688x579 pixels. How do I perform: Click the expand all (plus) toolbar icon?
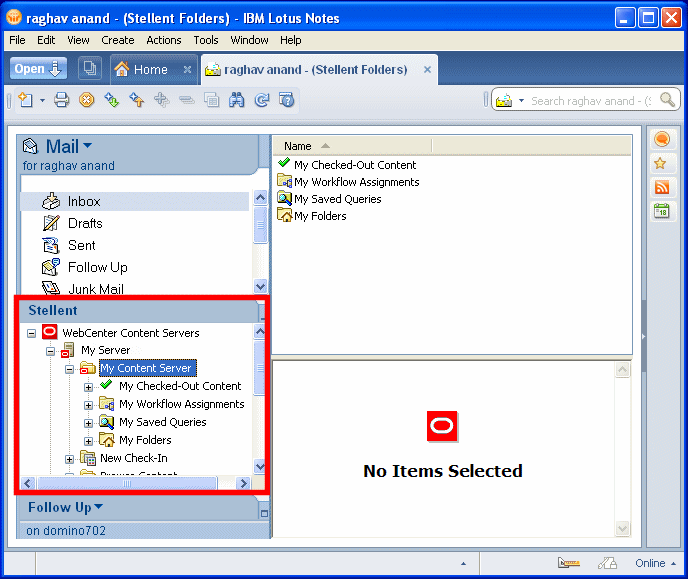(x=161, y=100)
